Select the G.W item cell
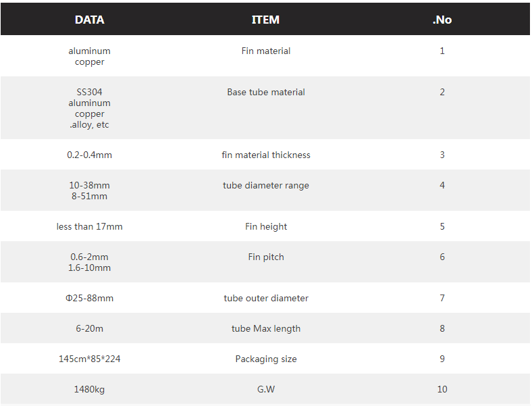532x406 pixels. click(x=265, y=389)
